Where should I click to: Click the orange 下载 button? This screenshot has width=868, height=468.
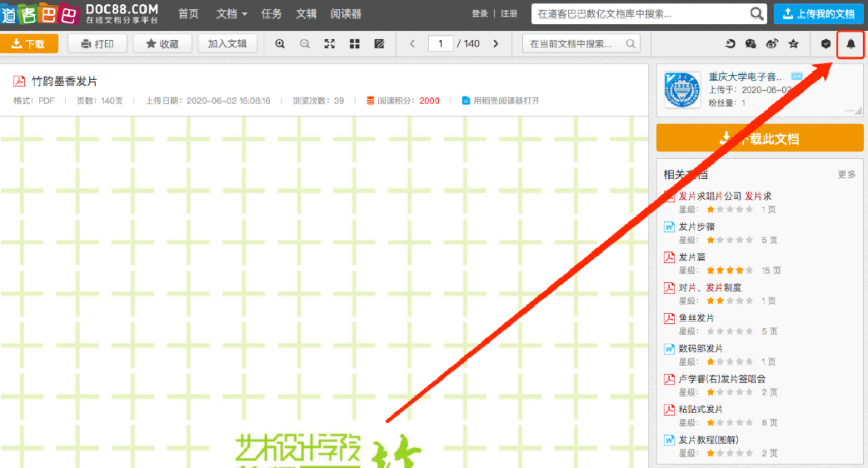pyautogui.click(x=29, y=44)
